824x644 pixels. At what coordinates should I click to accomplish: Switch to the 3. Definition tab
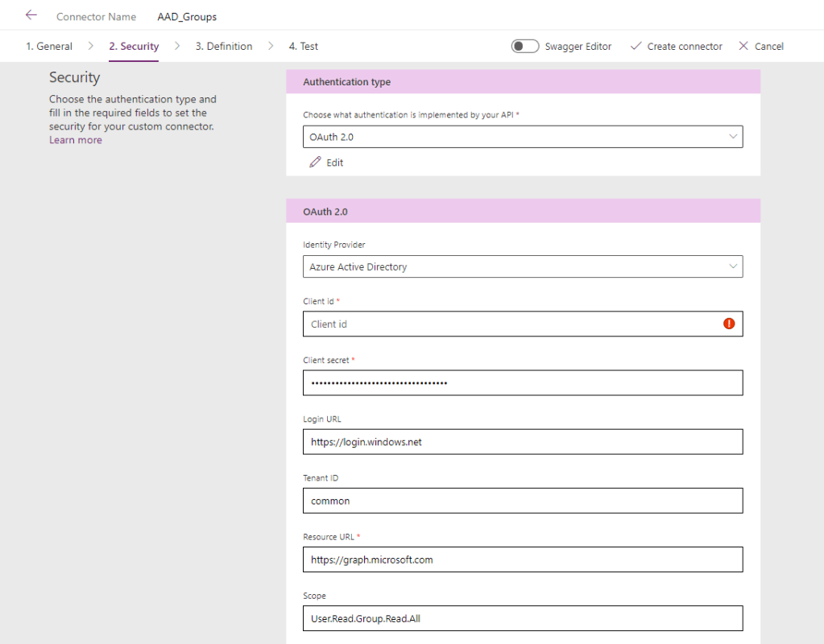223,46
